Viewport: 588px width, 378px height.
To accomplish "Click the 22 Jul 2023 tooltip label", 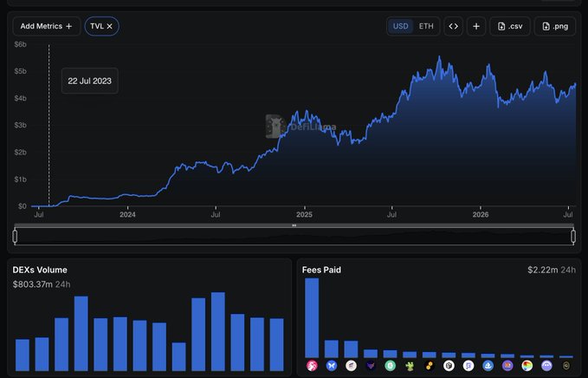I will 89,81.
